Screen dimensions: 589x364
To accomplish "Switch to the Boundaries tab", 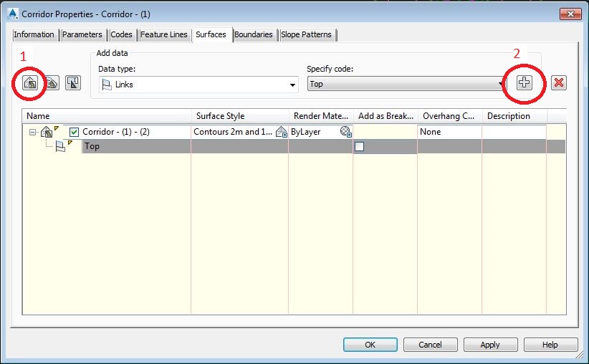I will [x=254, y=34].
